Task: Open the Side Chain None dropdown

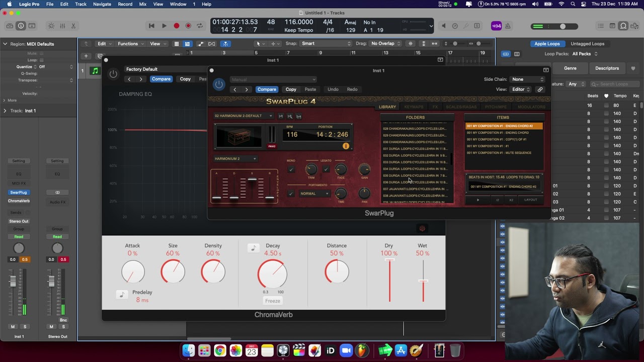Action: tap(528, 79)
